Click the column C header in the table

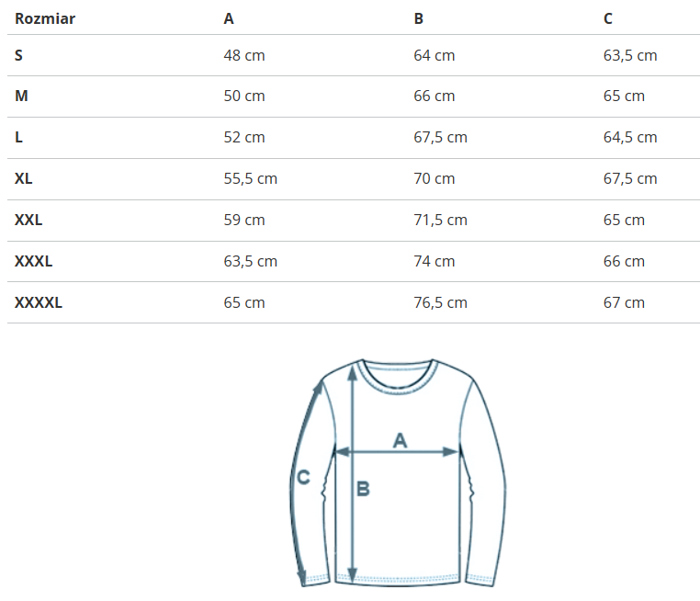(x=608, y=18)
